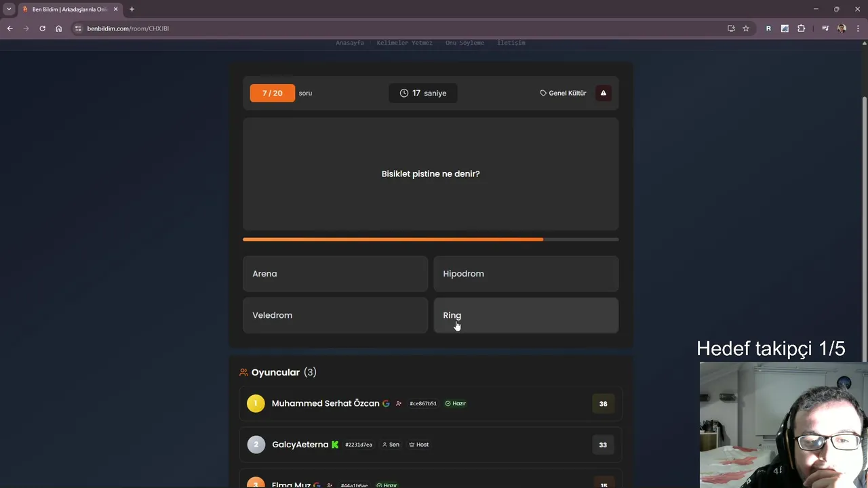This screenshot has width=868, height=488.
Task: Click the blue picture extension icon
Action: click(x=785, y=28)
